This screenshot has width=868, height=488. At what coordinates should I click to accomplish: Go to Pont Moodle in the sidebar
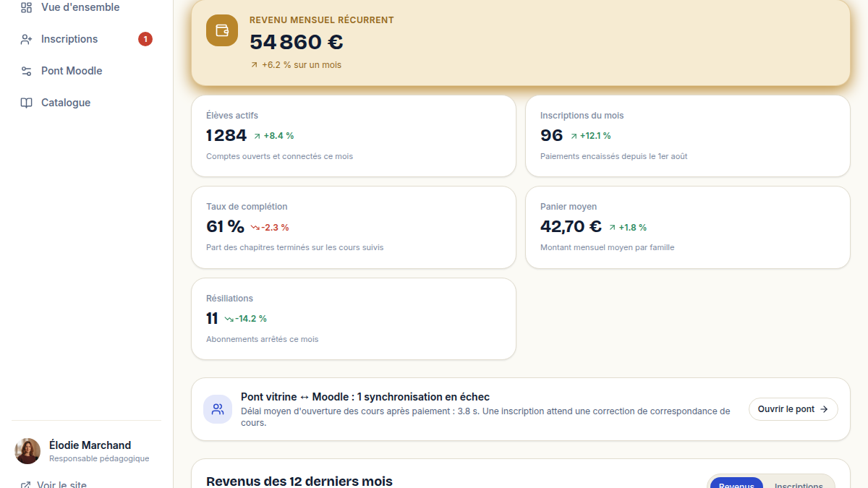click(x=87, y=71)
